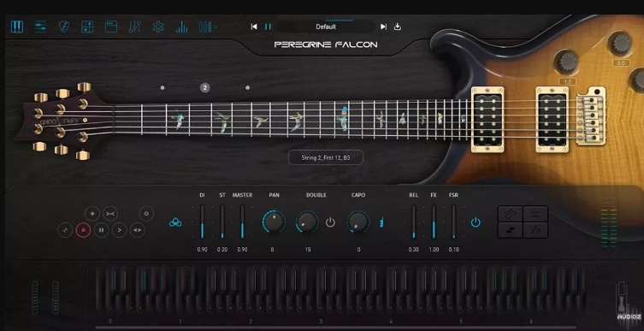The image size is (644, 331).
Task: Click the left pitch bend wheel
Action: point(35,298)
